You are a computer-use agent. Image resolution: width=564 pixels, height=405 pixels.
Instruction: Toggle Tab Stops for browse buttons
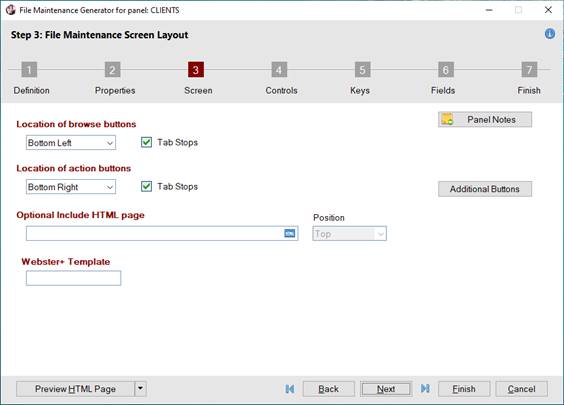point(146,142)
